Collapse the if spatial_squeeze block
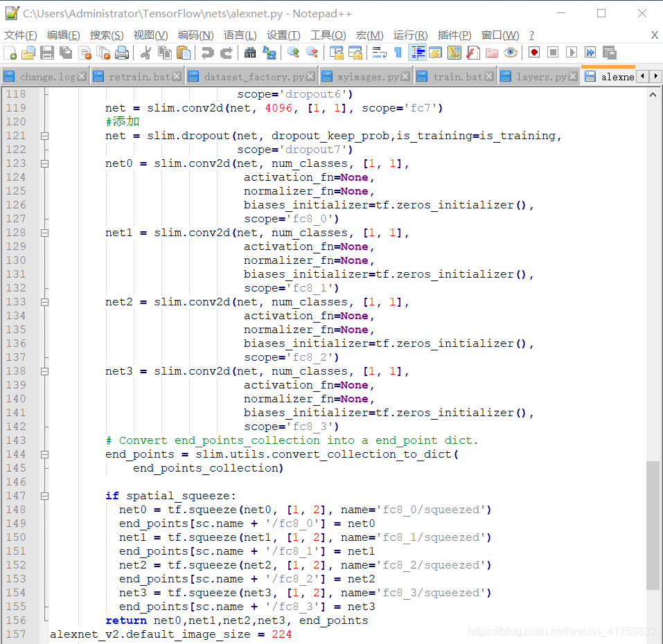The width and height of the screenshot is (663, 644). pos(44,495)
